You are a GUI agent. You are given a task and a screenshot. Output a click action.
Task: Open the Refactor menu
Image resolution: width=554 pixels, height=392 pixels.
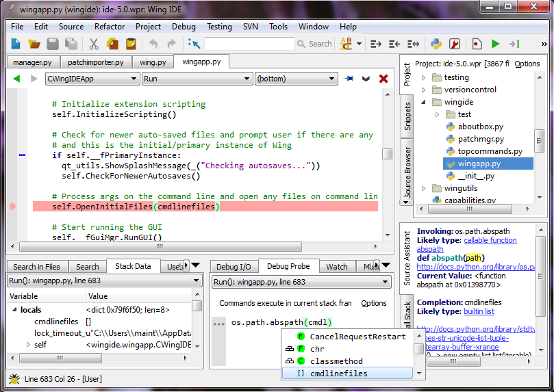coord(110,27)
